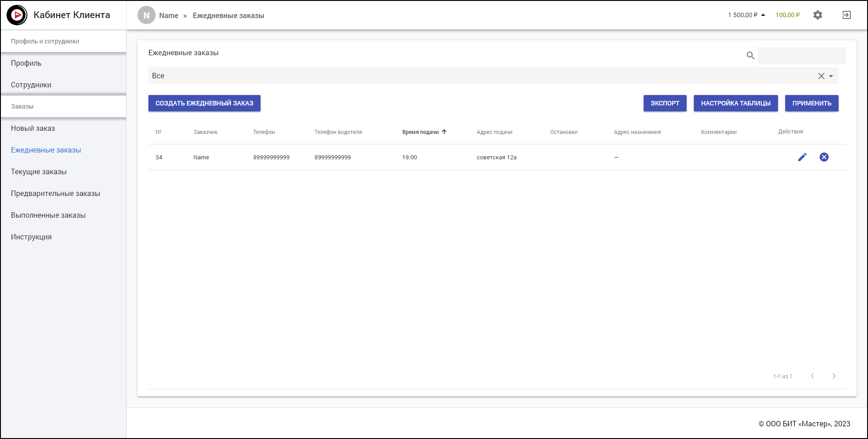Click the magnifier search icon

[x=750, y=56]
